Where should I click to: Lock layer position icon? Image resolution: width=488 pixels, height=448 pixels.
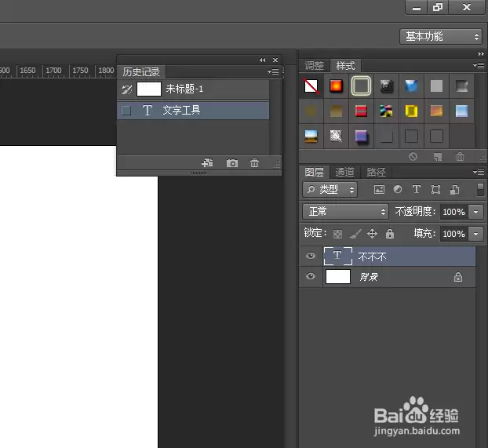click(372, 234)
